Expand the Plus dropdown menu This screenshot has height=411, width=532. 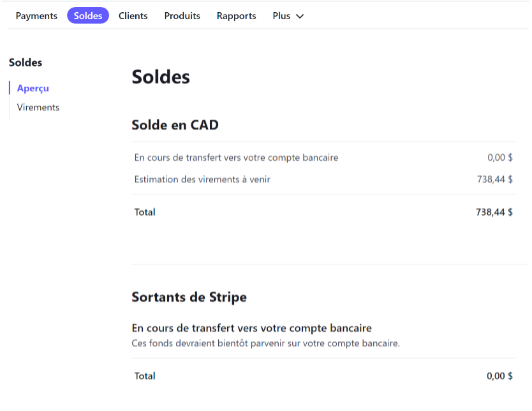(x=288, y=16)
